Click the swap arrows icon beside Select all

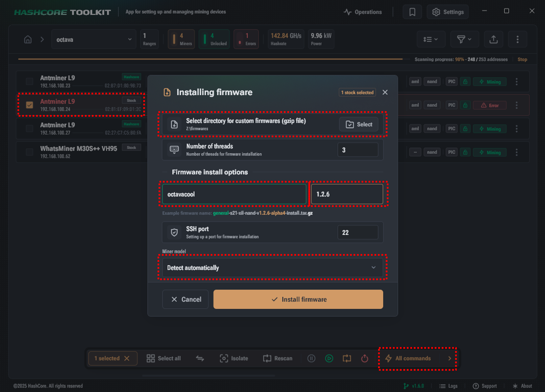click(x=200, y=358)
